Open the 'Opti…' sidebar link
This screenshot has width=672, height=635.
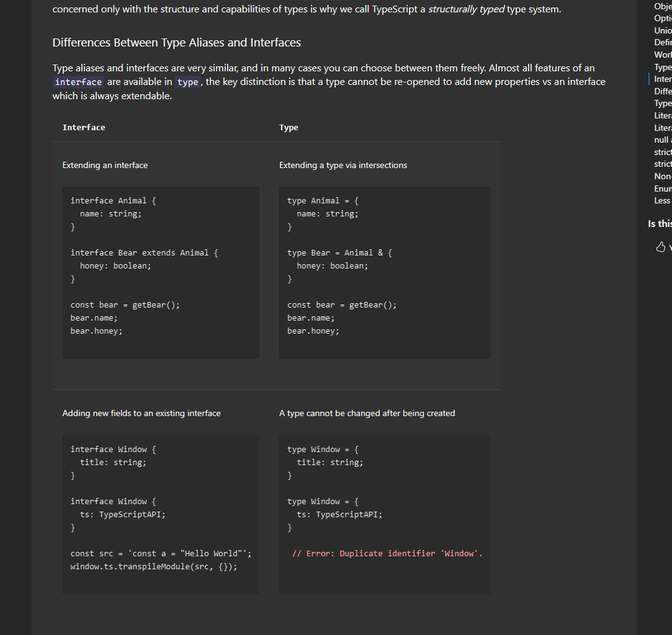pos(663,18)
